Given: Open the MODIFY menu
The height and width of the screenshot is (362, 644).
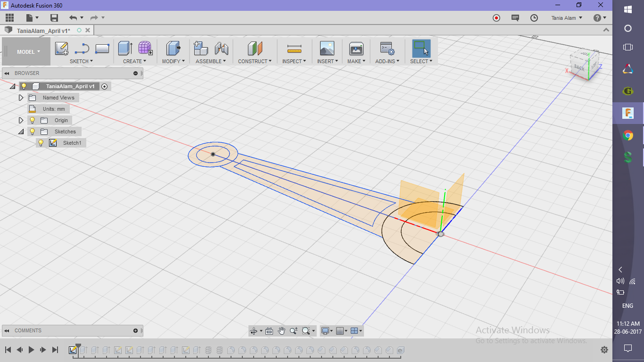Looking at the screenshot, I should click(173, 61).
